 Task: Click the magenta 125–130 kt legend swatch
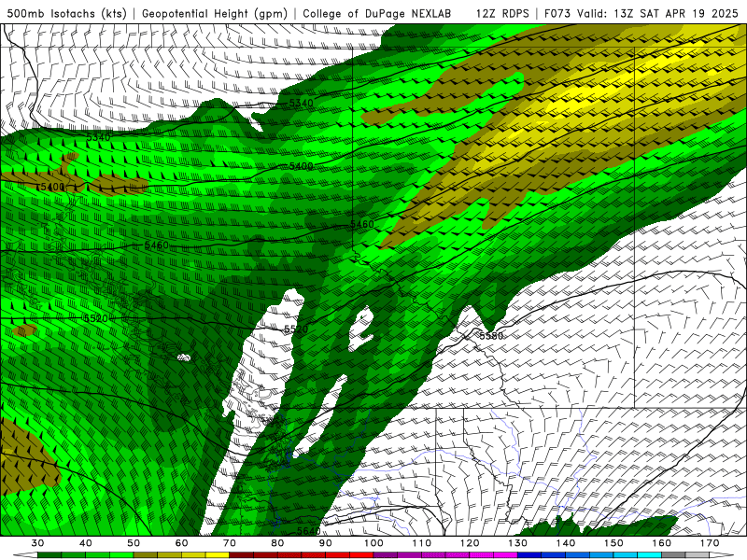[505, 555]
